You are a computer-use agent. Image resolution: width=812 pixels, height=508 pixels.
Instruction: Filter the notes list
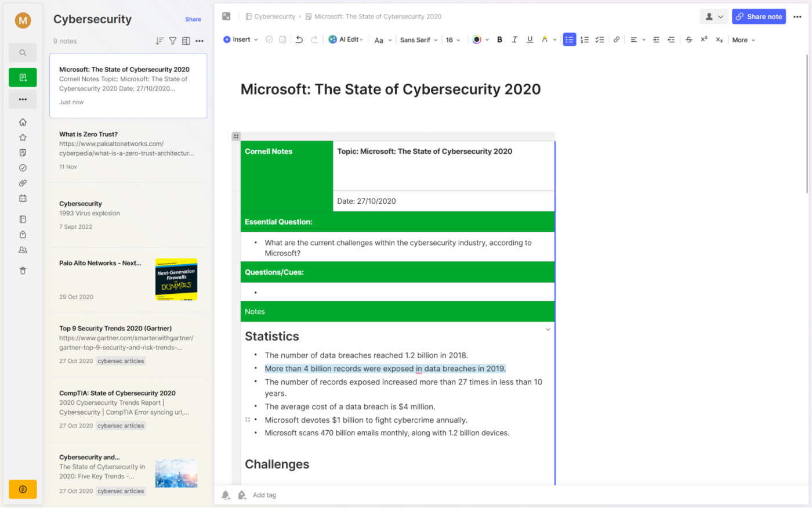click(x=173, y=41)
